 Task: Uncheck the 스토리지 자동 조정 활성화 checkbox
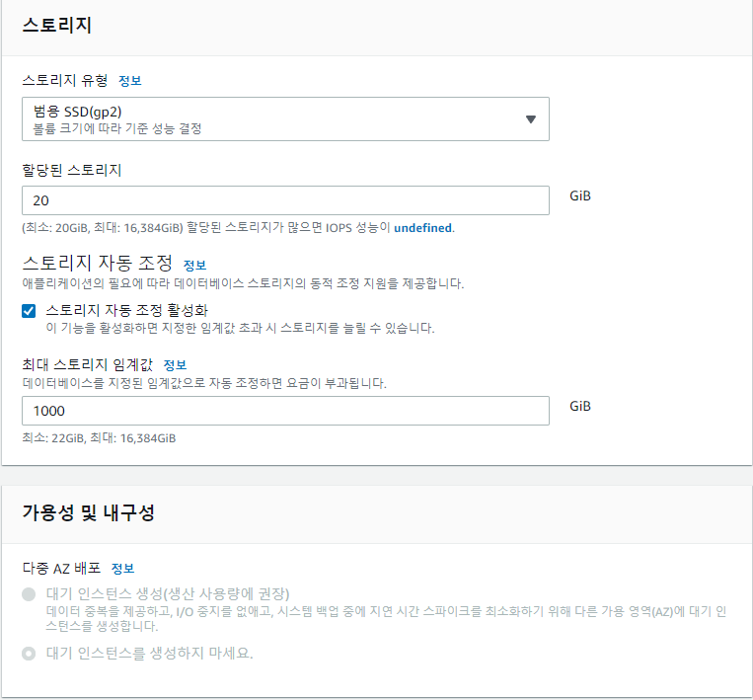[x=29, y=311]
